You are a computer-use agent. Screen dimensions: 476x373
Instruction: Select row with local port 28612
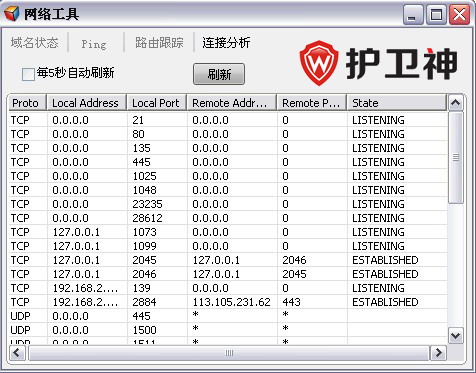tap(228, 218)
